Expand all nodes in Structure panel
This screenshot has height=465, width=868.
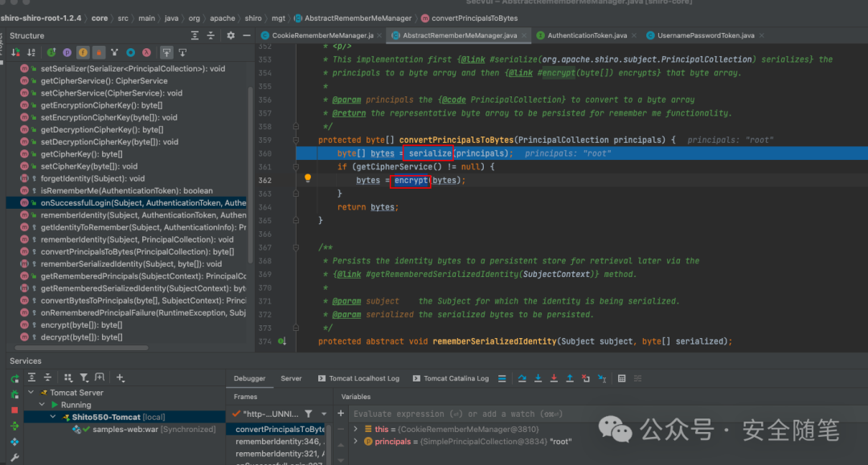click(x=194, y=35)
